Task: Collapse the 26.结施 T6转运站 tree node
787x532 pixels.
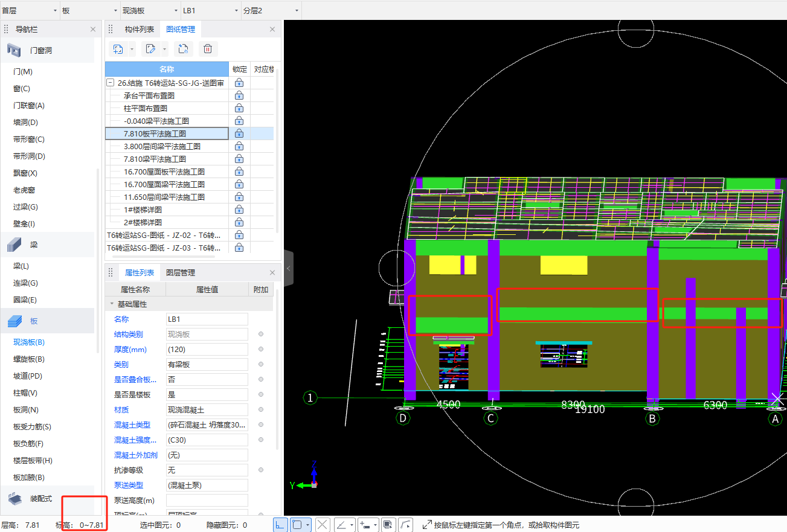Action: (x=110, y=83)
